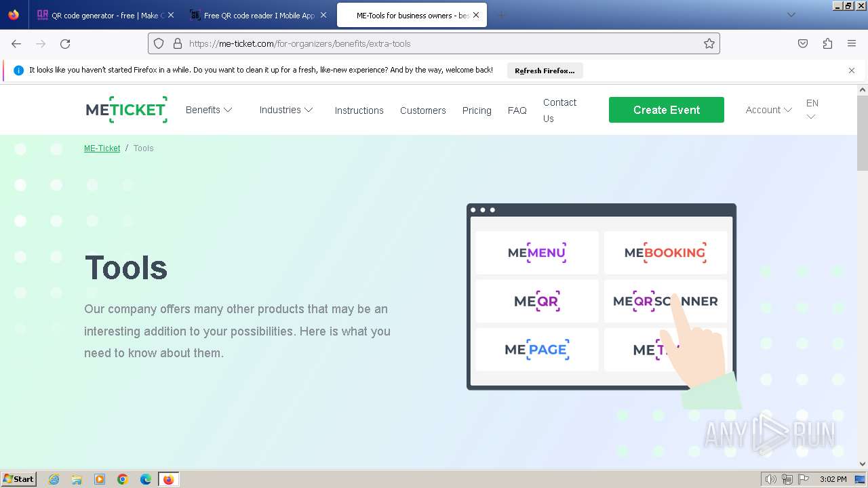This screenshot has height=488, width=868.
Task: Open the List all tabs arrow
Action: point(791,15)
